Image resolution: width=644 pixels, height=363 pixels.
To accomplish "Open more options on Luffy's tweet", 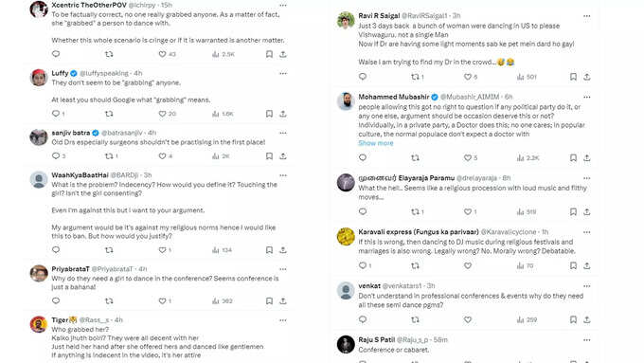I will point(283,74).
